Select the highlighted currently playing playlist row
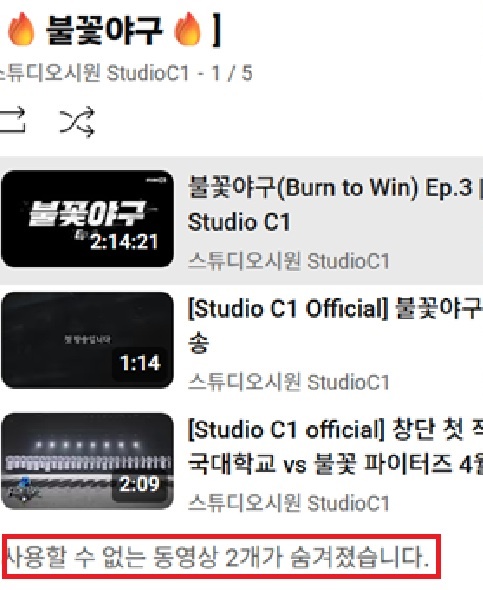Image resolution: width=483 pixels, height=590 pixels. point(242,220)
